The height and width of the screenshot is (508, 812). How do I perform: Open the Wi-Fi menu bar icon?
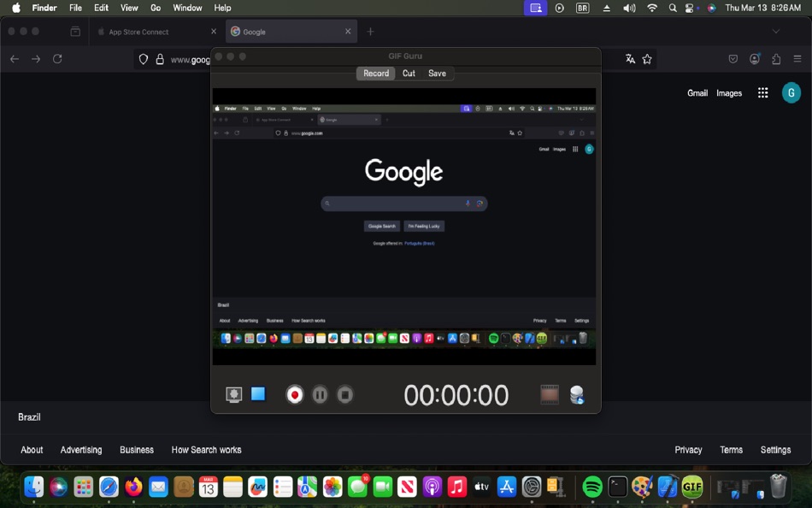coord(652,8)
